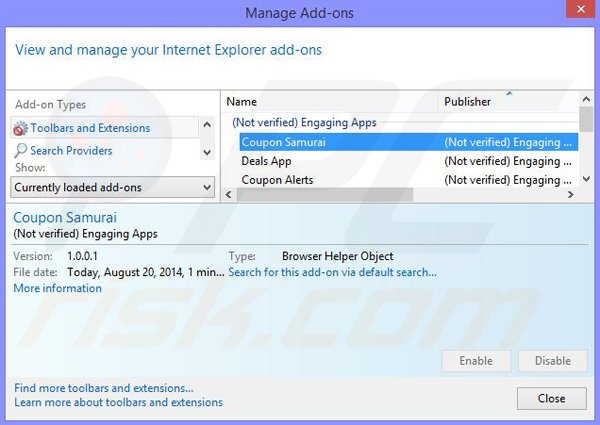Click the Enable button

(x=476, y=360)
